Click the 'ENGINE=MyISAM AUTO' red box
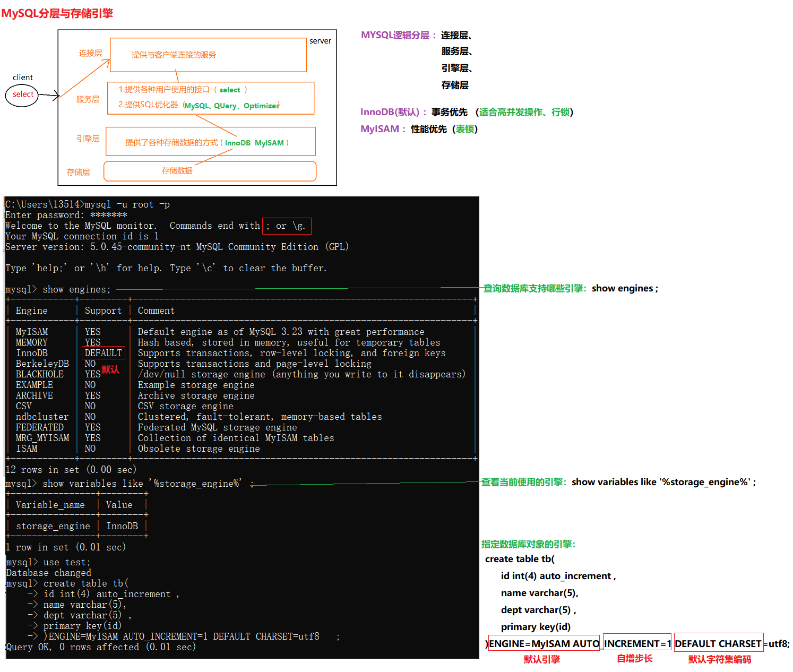Viewport: 793px width, 672px height. [544, 643]
